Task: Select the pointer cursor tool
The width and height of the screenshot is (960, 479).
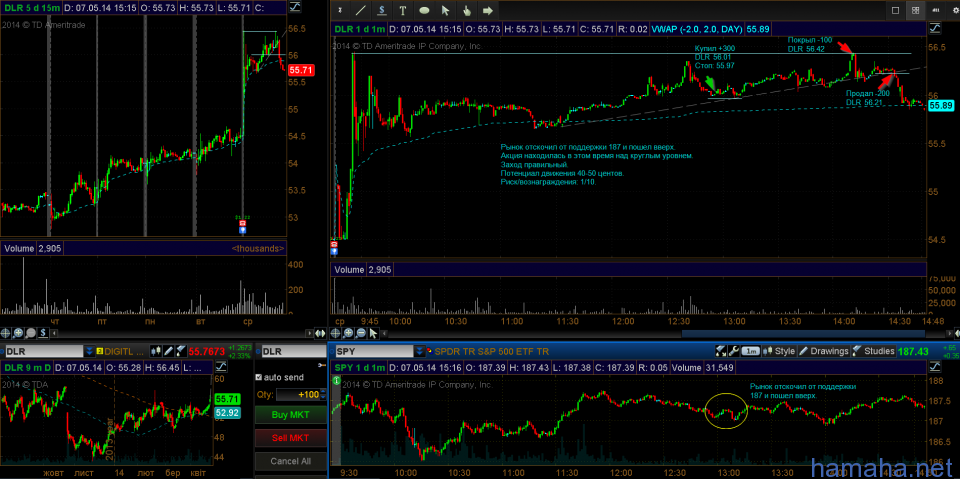Action: pyautogui.click(x=445, y=10)
